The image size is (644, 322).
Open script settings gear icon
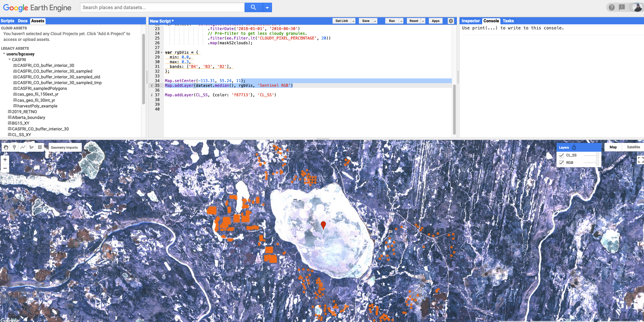(451, 21)
